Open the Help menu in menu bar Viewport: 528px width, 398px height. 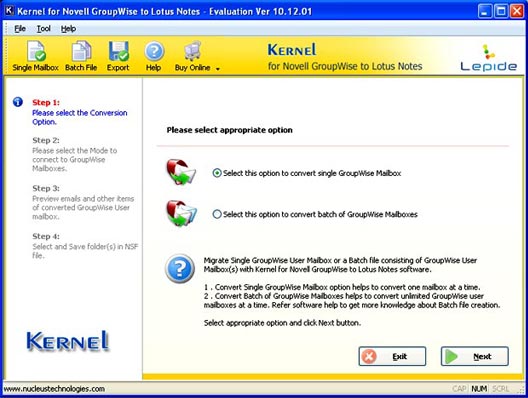pyautogui.click(x=68, y=29)
